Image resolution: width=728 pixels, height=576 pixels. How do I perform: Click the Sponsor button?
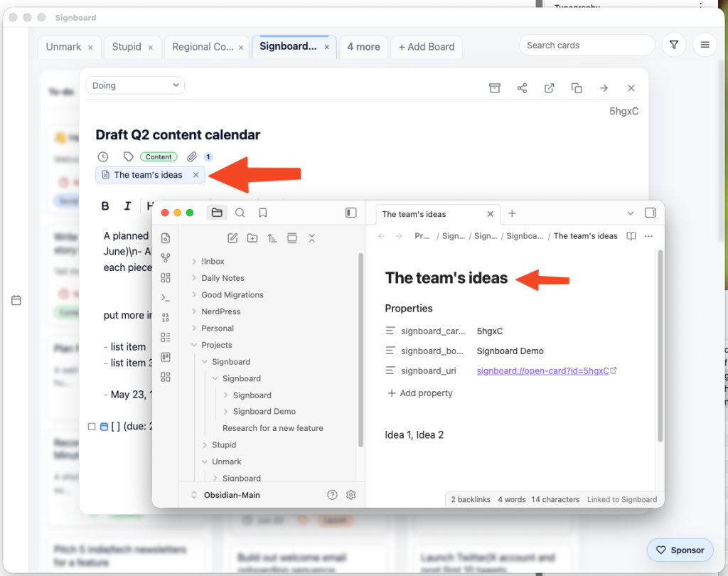coord(680,550)
